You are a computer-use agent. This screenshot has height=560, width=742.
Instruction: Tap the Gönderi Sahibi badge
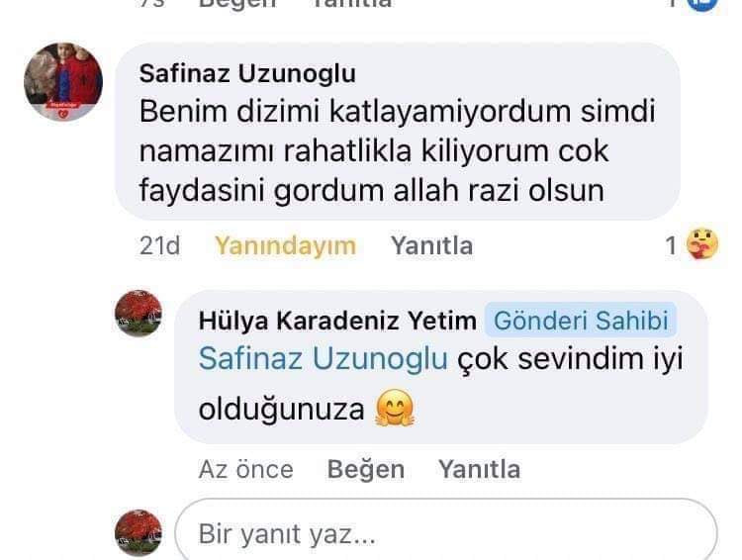[x=581, y=321]
